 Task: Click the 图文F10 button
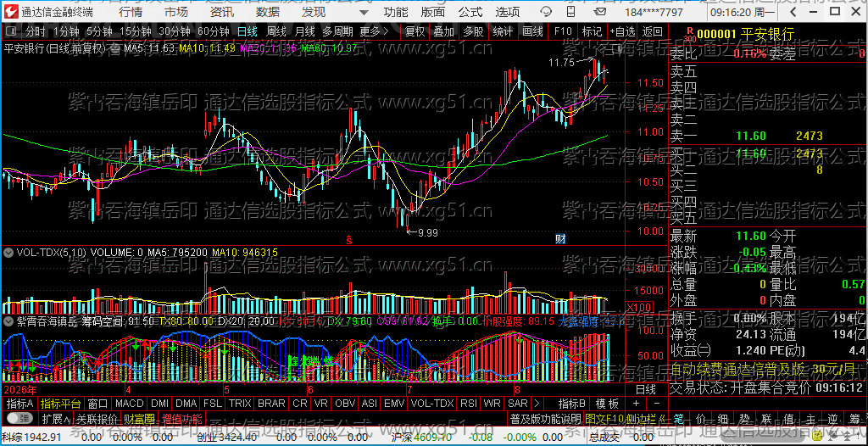pyautogui.click(x=606, y=418)
